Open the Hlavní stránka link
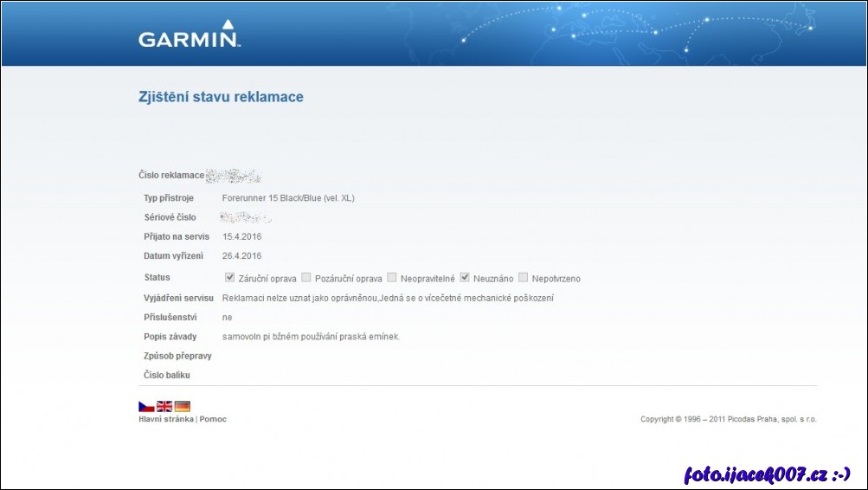This screenshot has height=490, width=868. click(166, 419)
